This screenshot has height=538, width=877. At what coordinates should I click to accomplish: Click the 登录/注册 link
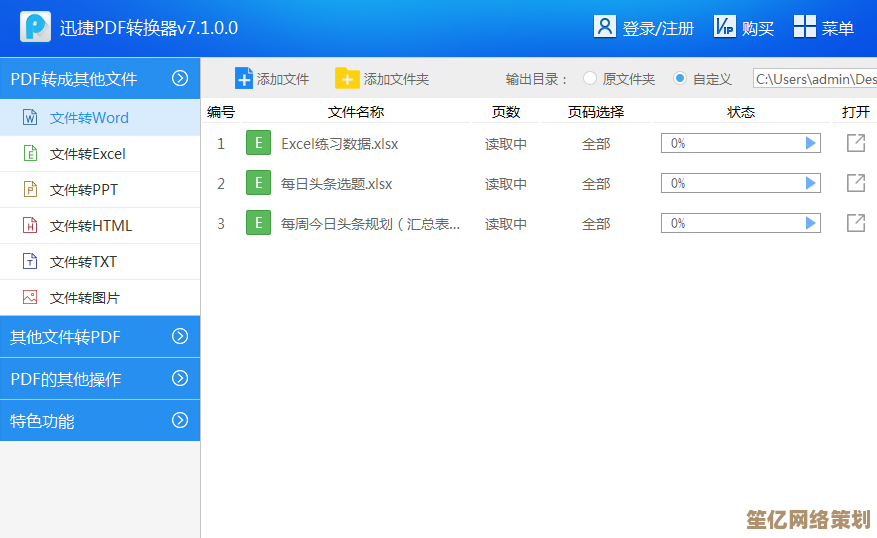coord(658,28)
